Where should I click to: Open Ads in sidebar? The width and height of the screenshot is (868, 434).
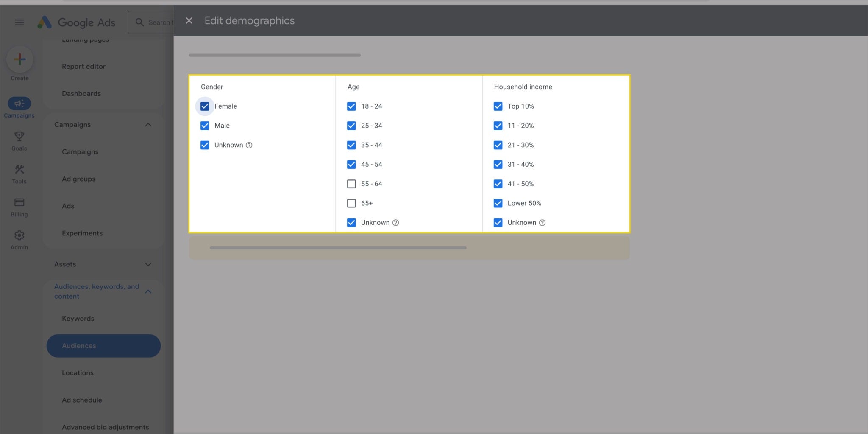pyautogui.click(x=68, y=206)
